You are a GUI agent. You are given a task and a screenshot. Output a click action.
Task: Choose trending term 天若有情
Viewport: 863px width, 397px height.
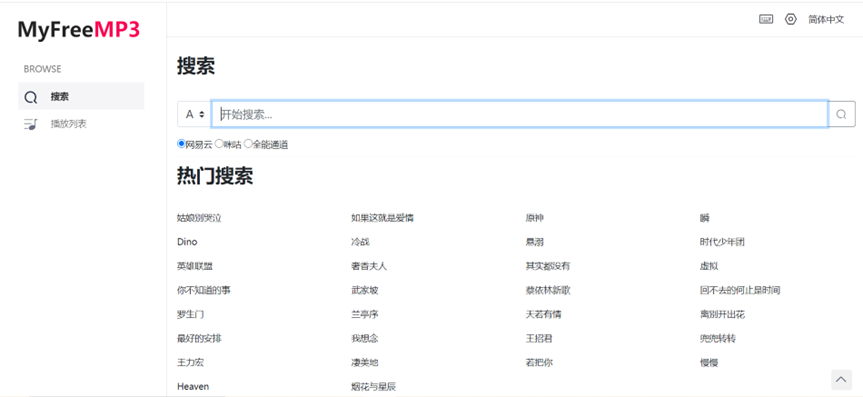click(543, 314)
